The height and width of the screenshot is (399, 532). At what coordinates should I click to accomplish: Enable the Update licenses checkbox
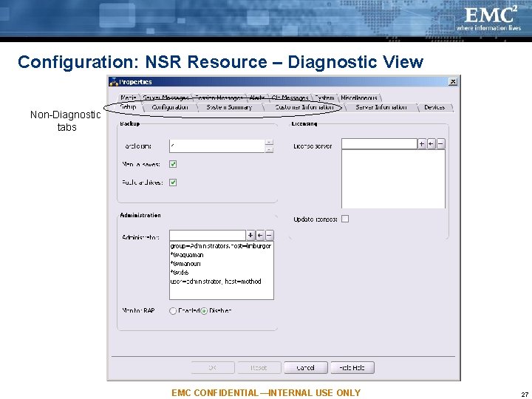coord(345,219)
